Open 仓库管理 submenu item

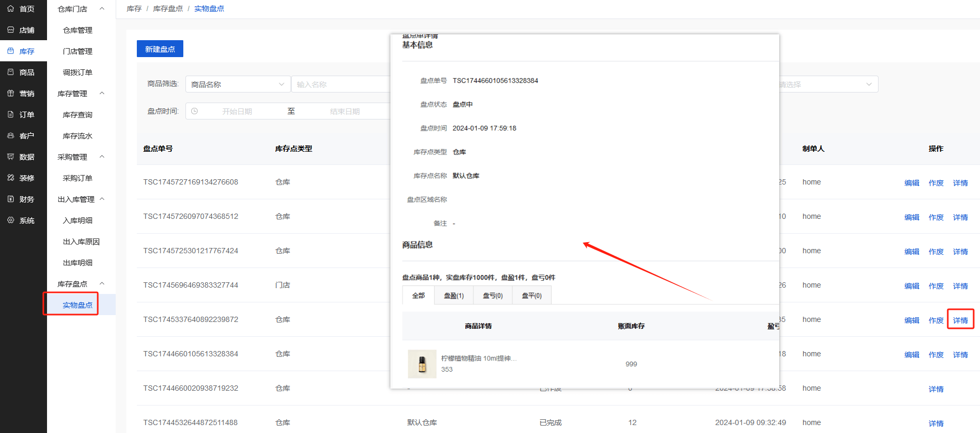pos(78,30)
